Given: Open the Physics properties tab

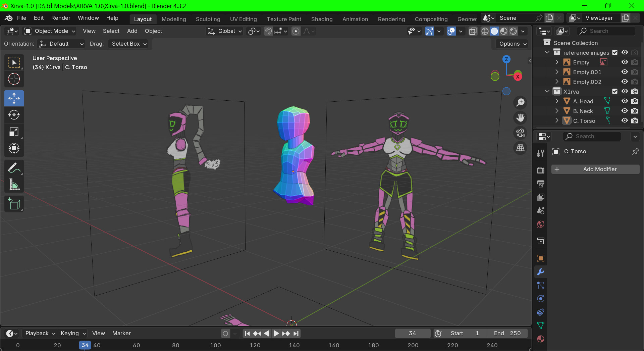Looking at the screenshot, I should pos(540,299).
